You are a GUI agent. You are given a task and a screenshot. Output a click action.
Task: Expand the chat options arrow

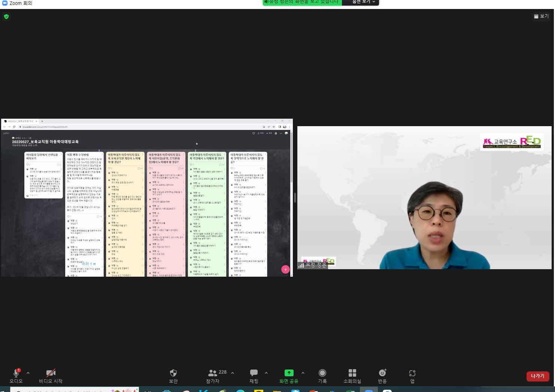coord(266,373)
